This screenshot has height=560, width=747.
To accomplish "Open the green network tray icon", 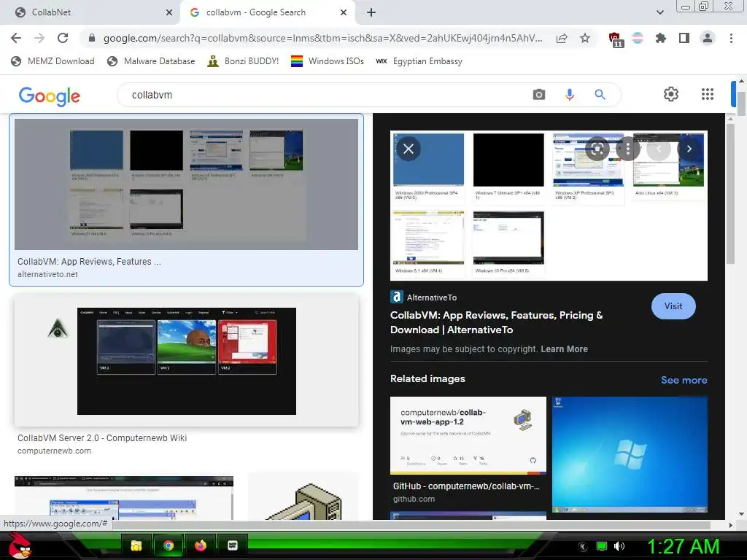I will 602,546.
